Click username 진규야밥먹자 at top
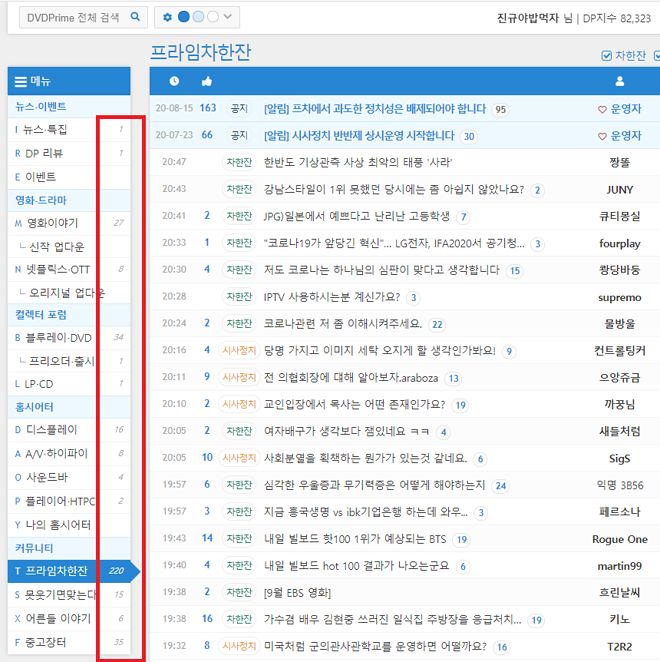The height and width of the screenshot is (662, 660). pyautogui.click(x=527, y=18)
